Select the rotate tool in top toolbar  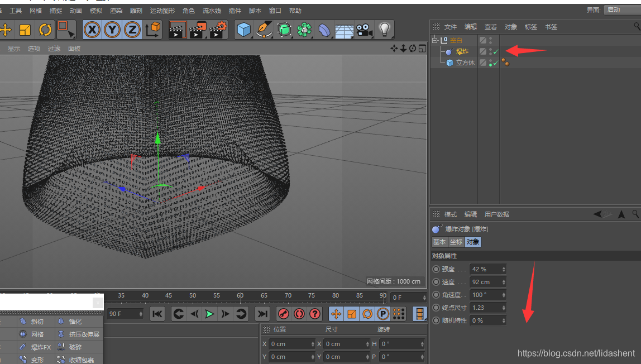[x=45, y=30]
